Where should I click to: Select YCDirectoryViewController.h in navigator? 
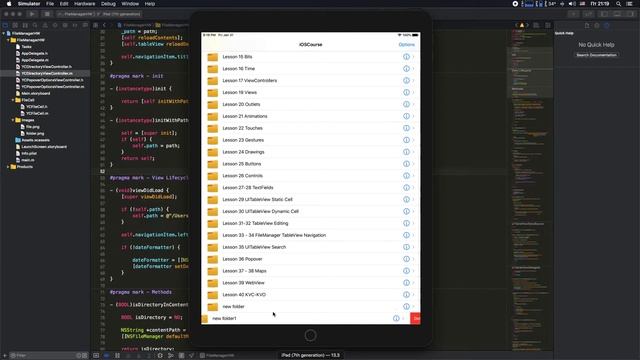[47, 67]
